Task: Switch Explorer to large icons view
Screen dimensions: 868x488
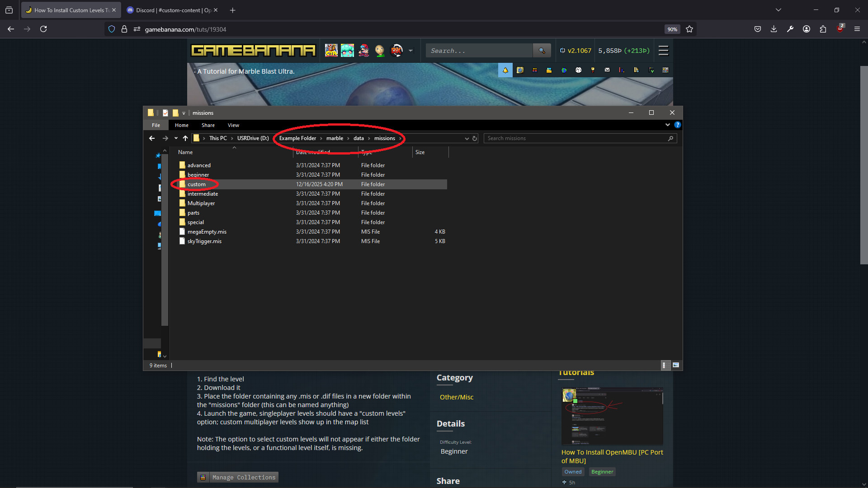Action: click(x=676, y=365)
